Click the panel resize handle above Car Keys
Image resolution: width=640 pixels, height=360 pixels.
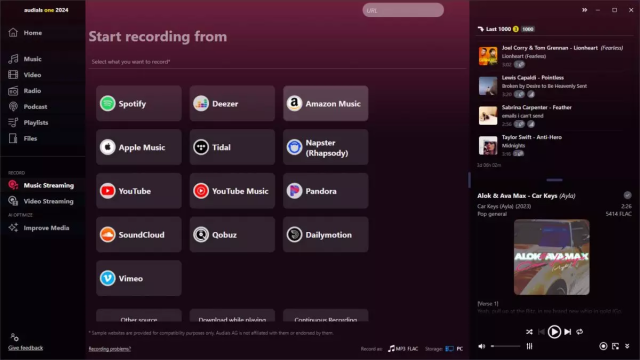(554, 180)
